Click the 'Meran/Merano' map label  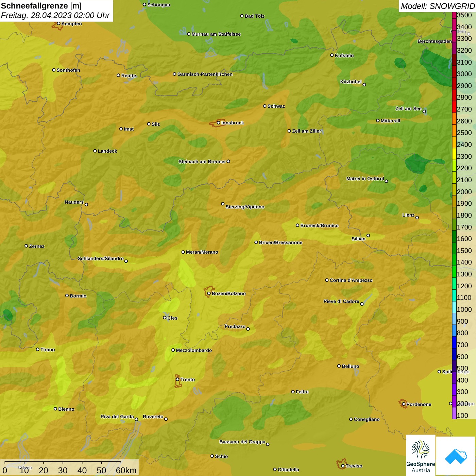(202, 252)
